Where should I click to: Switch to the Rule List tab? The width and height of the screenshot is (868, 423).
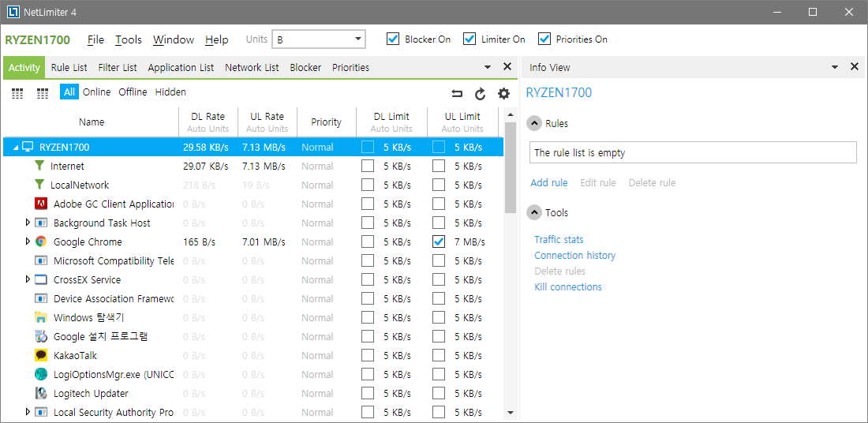click(69, 68)
